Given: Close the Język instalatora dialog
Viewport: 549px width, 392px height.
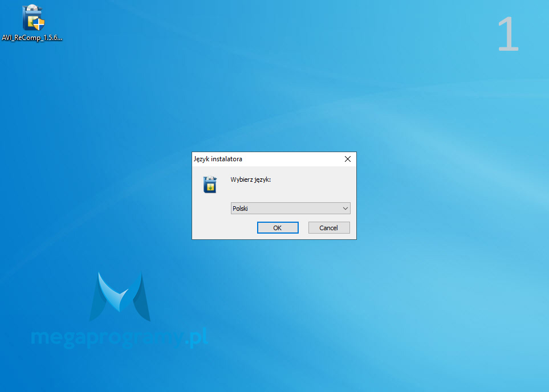Looking at the screenshot, I should coord(348,159).
